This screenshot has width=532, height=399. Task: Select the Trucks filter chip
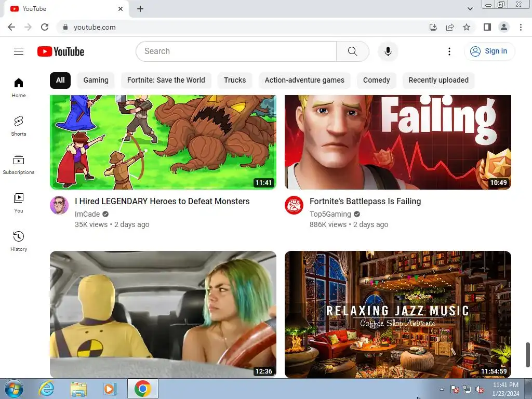click(x=235, y=80)
